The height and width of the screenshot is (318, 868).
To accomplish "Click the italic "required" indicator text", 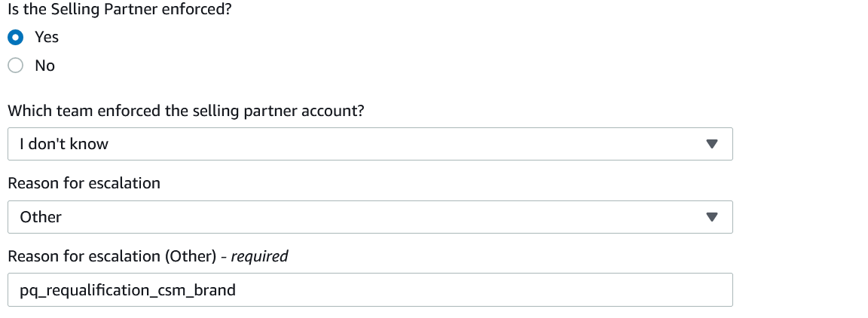I will coord(259,256).
